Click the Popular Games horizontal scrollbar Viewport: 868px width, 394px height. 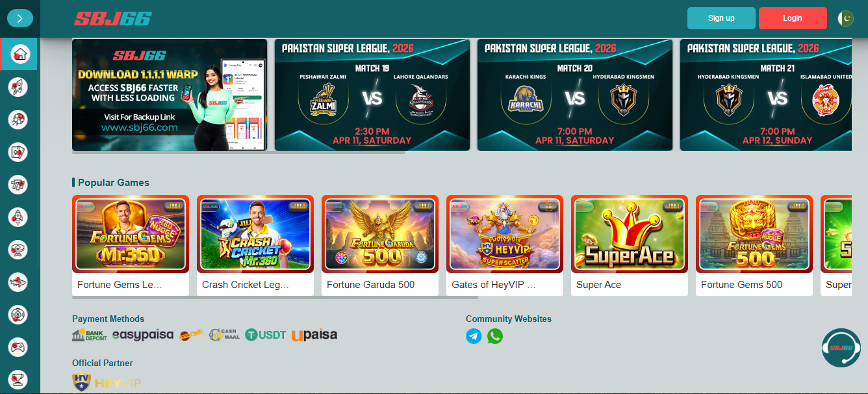click(275, 297)
